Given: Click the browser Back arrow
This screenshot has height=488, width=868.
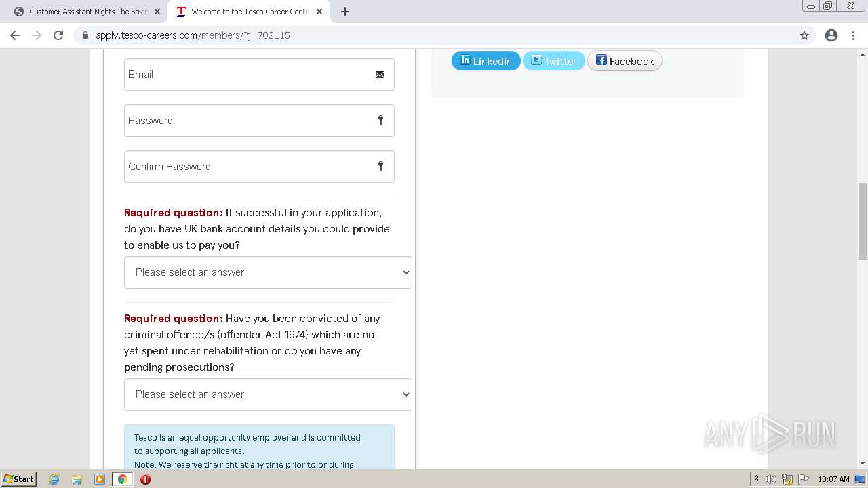Looking at the screenshot, I should [15, 35].
